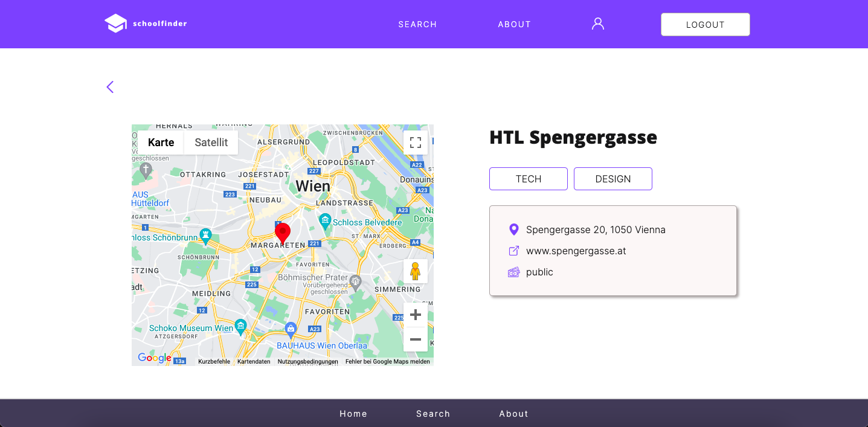868x427 pixels.
Task: Click the money icon beside public
Action: coord(514,272)
